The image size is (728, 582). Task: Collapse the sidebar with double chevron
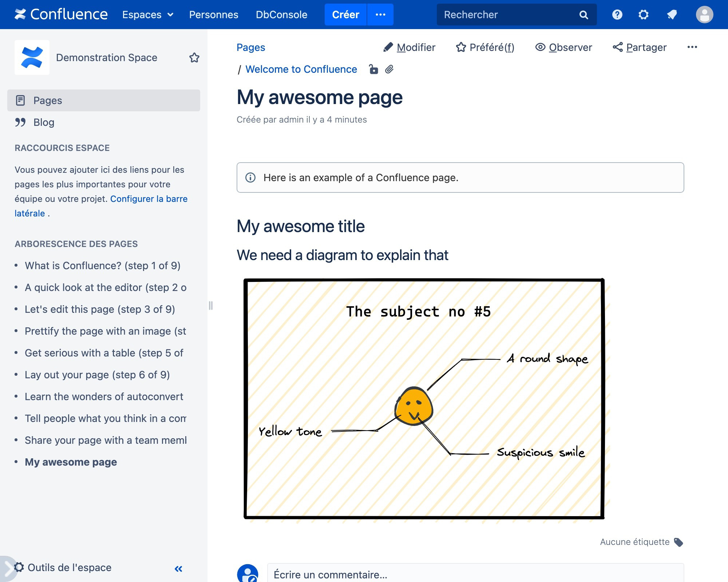click(178, 569)
